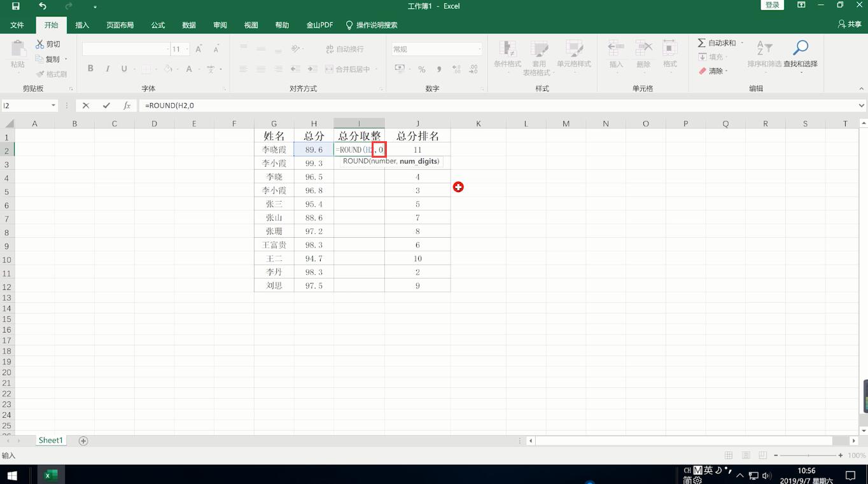Switch to 页面布局 ribbon tab
The height and width of the screenshot is (484, 868).
point(120,25)
